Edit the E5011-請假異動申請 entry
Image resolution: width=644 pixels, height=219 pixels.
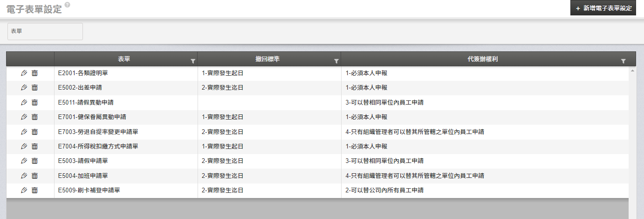point(24,102)
